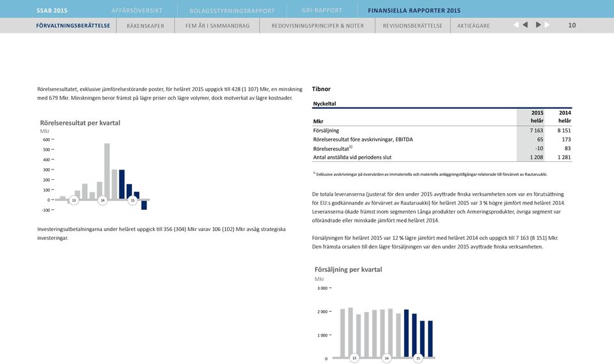Screen dimensions: 614x364
Task: Switch to the GRI-Rapport tab
Action: pos(322,11)
